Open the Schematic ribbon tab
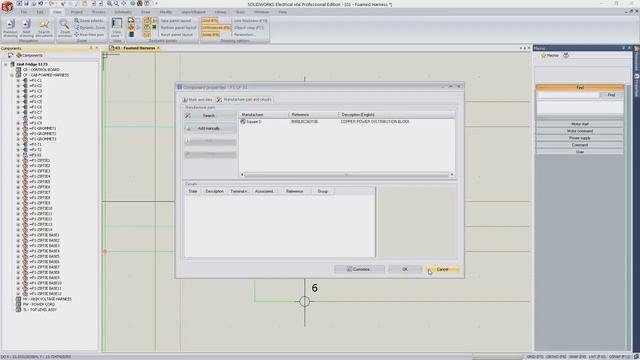 pos(123,12)
